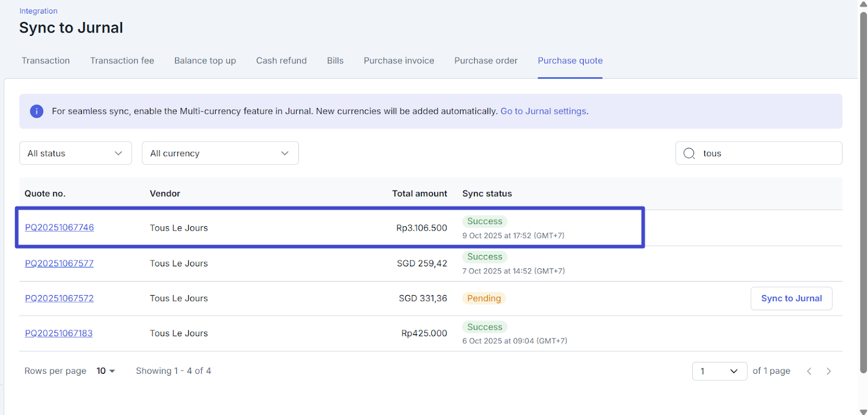This screenshot has height=415, width=868.
Task: Switch to Balance top up tab
Action: [x=205, y=61]
